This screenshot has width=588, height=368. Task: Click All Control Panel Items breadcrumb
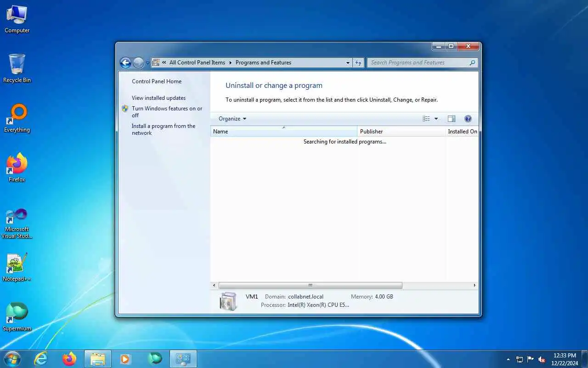197,63
